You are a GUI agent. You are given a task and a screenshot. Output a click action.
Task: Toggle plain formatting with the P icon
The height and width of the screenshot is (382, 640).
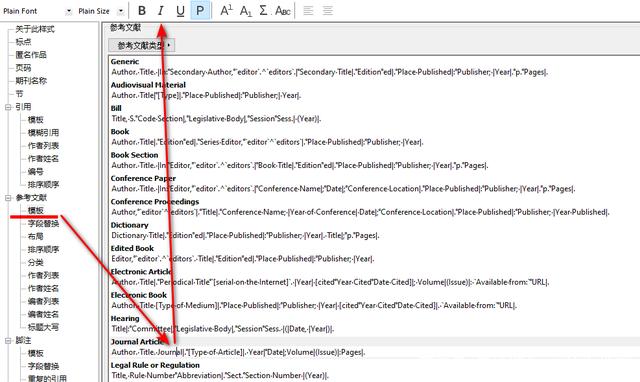(x=200, y=11)
